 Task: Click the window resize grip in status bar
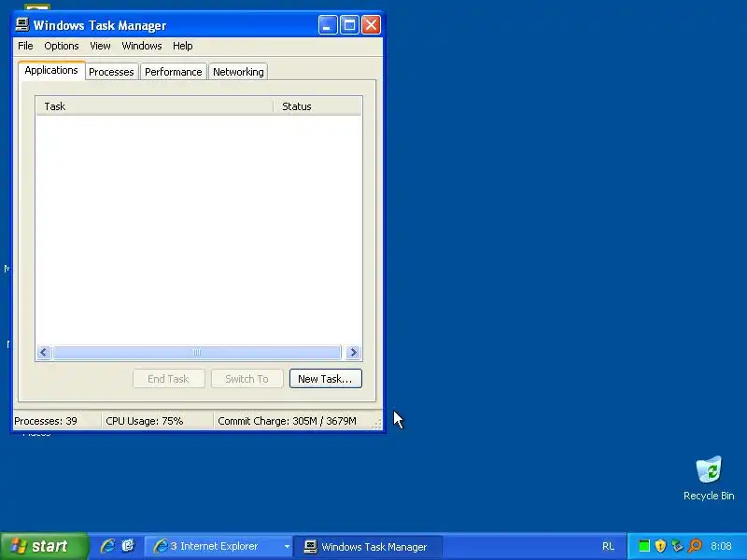pos(377,424)
